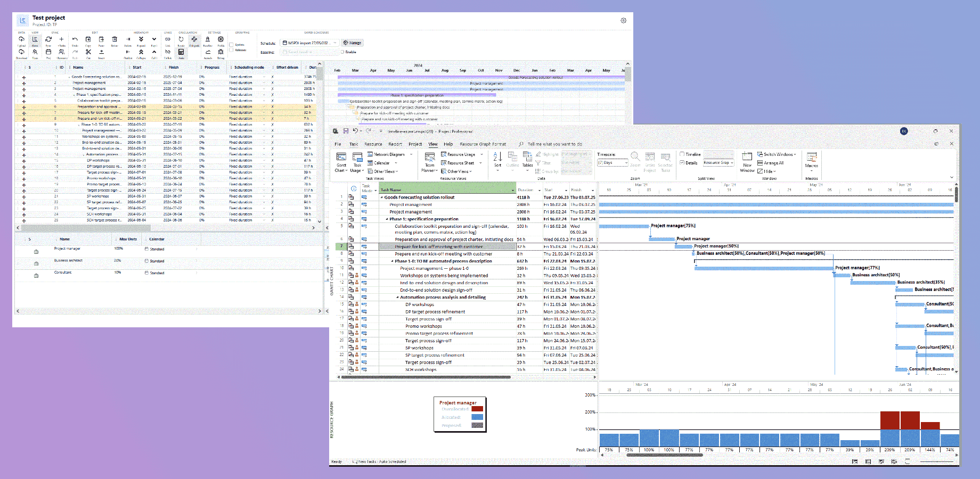This screenshot has height=479, width=980.
Task: Click Allocated blue swatch in Project manager legend
Action: [x=477, y=417]
